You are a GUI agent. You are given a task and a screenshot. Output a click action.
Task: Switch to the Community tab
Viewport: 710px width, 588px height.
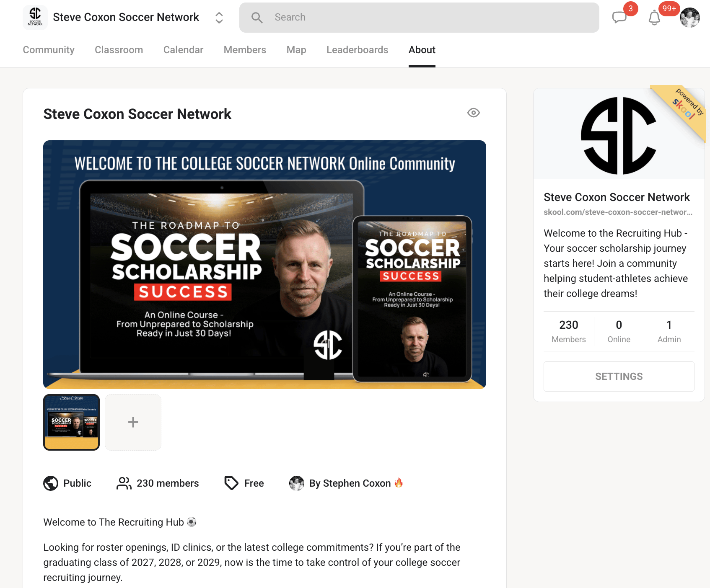coord(49,50)
